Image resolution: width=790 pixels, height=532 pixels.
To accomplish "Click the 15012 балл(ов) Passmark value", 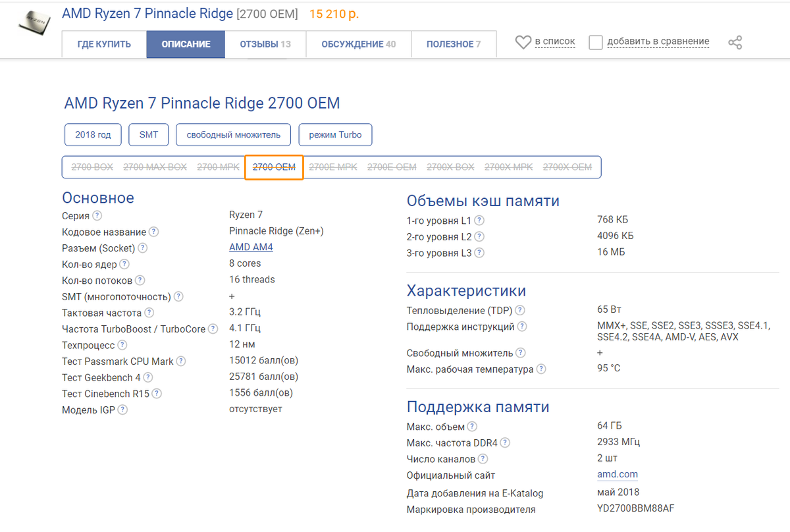I will [x=264, y=361].
